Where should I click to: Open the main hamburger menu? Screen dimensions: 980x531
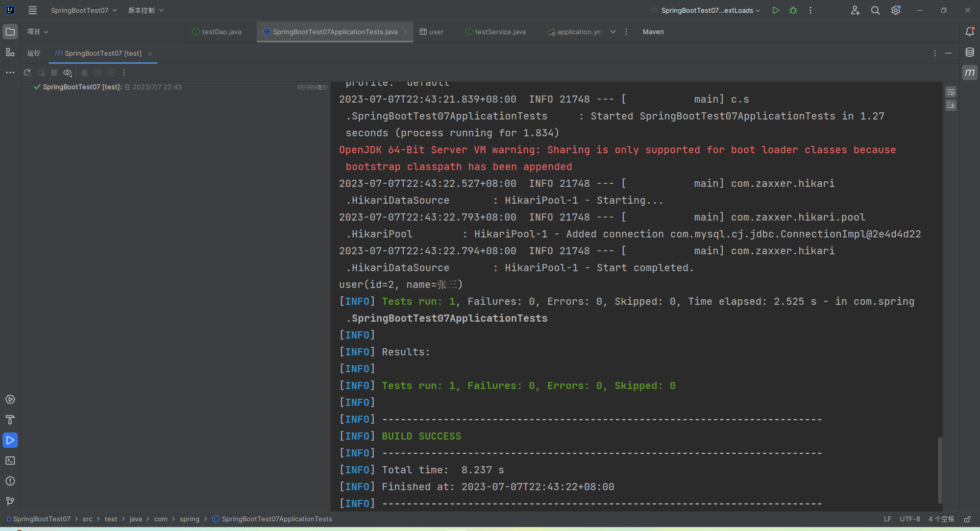click(33, 10)
